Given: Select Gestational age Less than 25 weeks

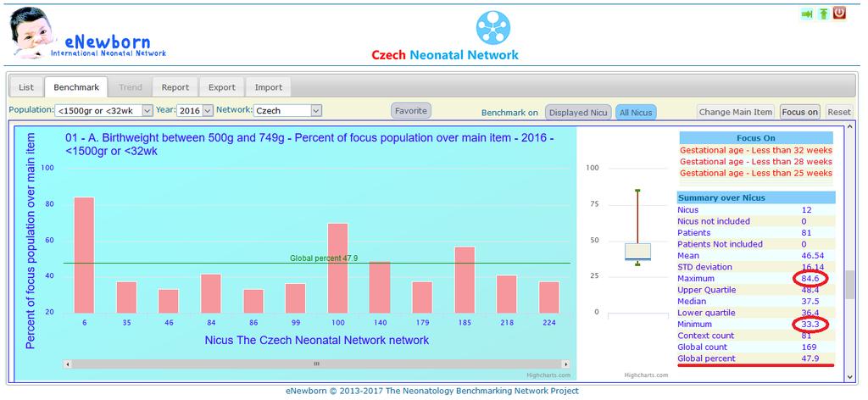Looking at the screenshot, I should (x=755, y=173).
